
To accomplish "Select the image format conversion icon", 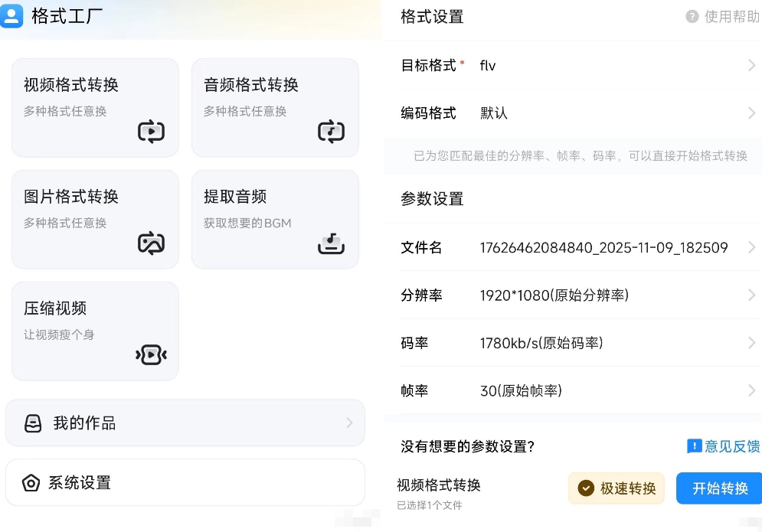I will 151,243.
